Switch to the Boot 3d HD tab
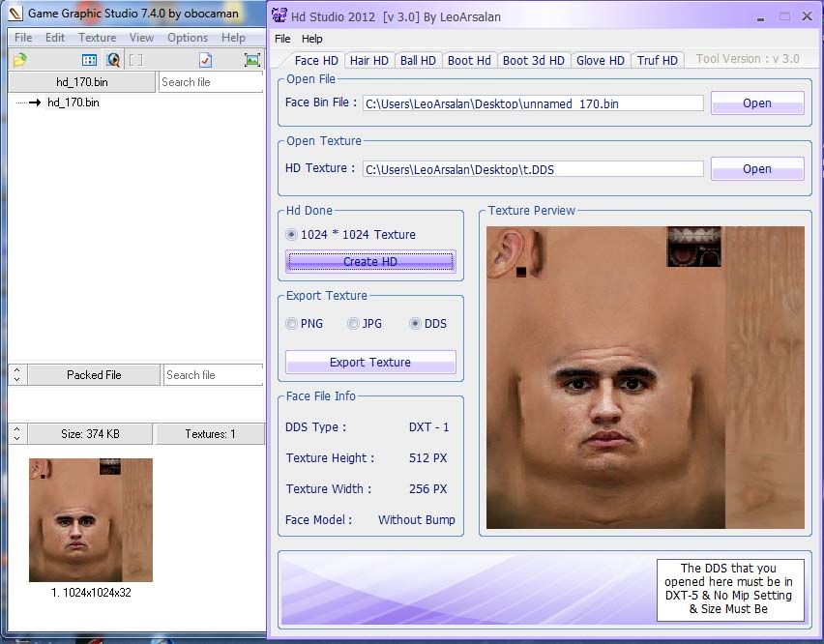Screen dimensions: 824x644 click(533, 60)
